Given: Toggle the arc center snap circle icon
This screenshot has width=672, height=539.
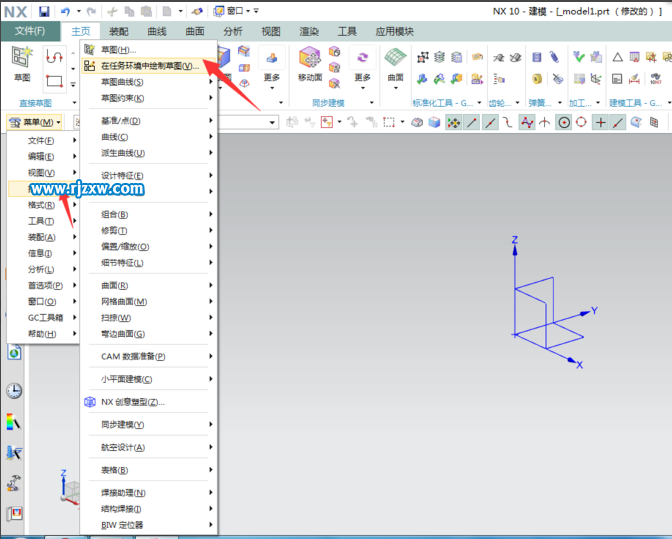Looking at the screenshot, I should tap(564, 123).
